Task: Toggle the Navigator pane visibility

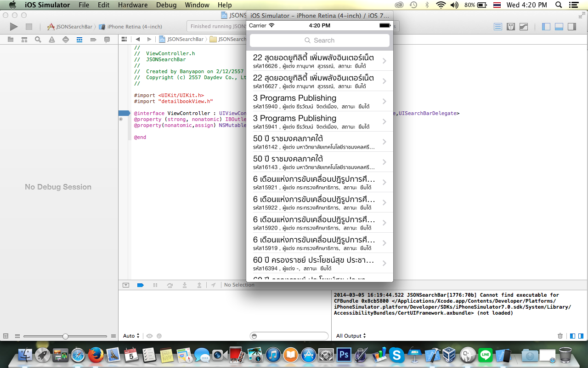Action: [546, 27]
